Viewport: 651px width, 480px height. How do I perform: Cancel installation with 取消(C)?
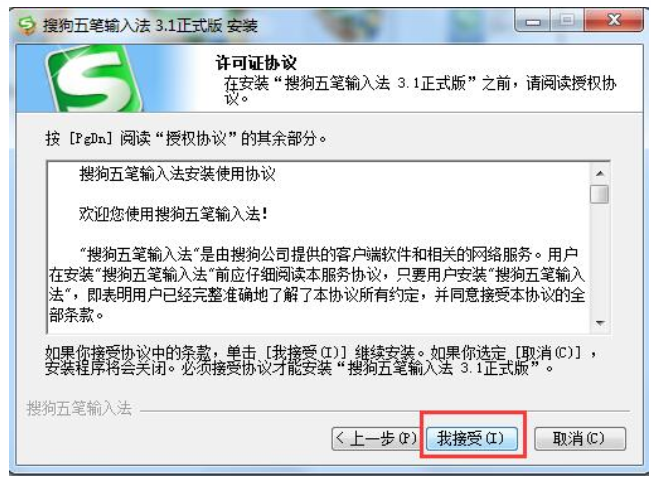pos(580,438)
